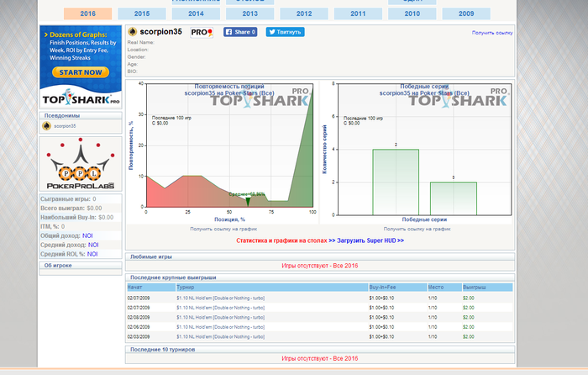Viewport: 588px width, 375px height.
Task: Click the spade icon in Псевдонимы panel
Action: tap(46, 126)
